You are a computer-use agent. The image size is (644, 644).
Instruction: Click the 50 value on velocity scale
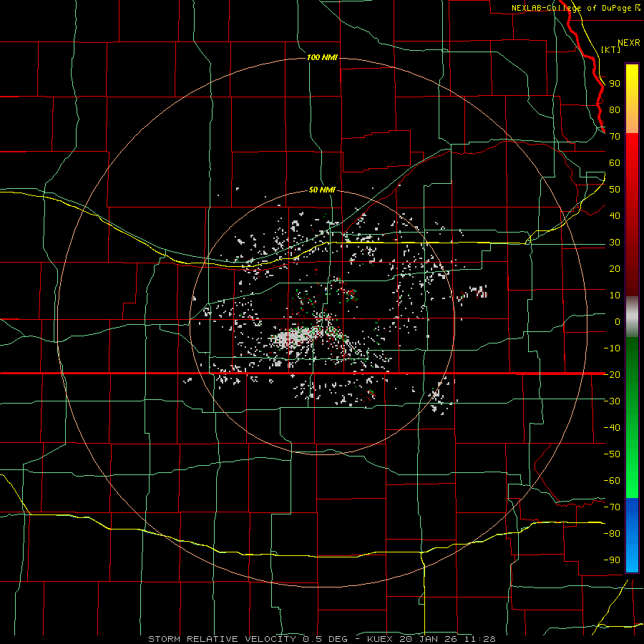pyautogui.click(x=615, y=190)
